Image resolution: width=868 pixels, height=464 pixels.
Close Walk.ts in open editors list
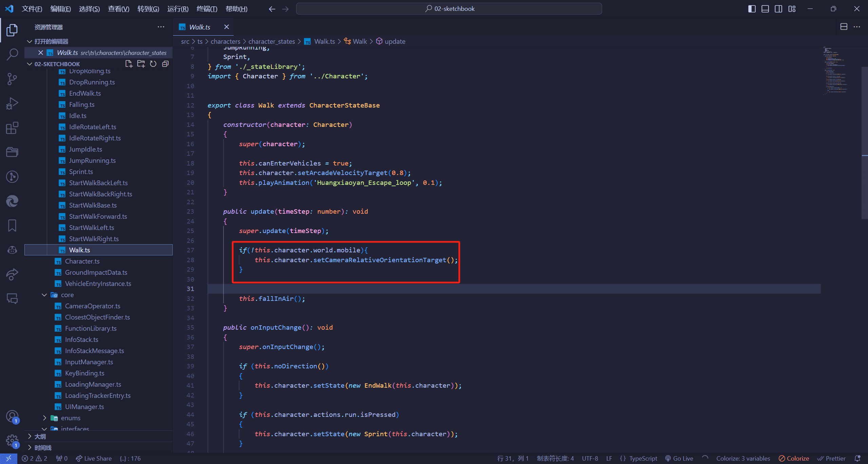tap(40, 53)
